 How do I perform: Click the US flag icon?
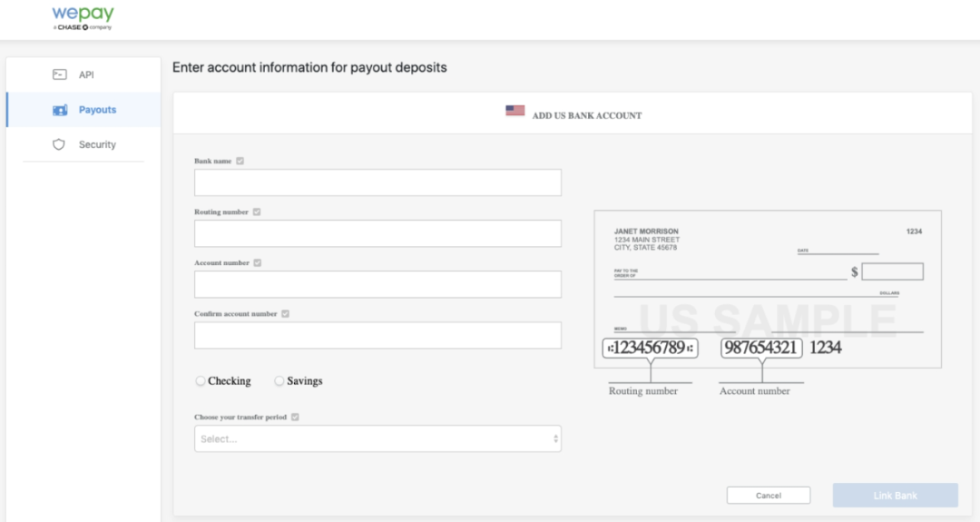coord(515,111)
